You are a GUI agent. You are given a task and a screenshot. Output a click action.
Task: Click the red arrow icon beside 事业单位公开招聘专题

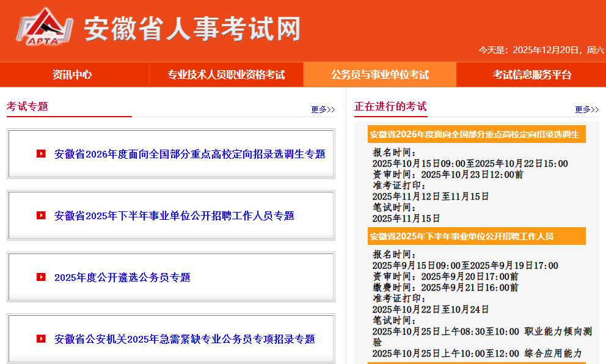pyautogui.click(x=42, y=215)
